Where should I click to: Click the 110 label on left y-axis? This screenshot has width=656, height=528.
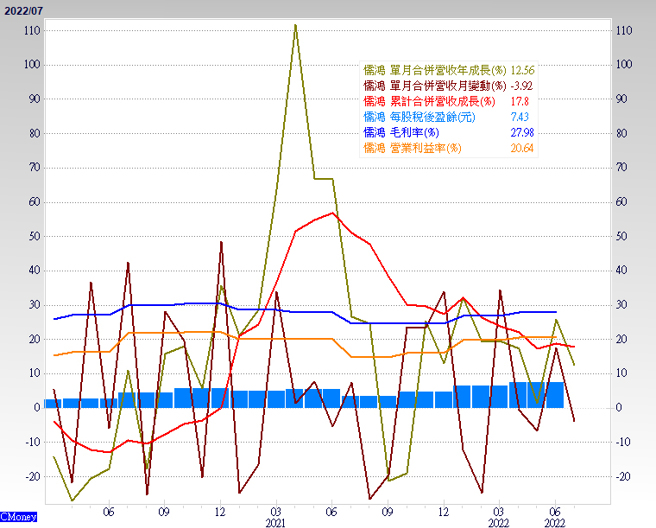point(31,31)
